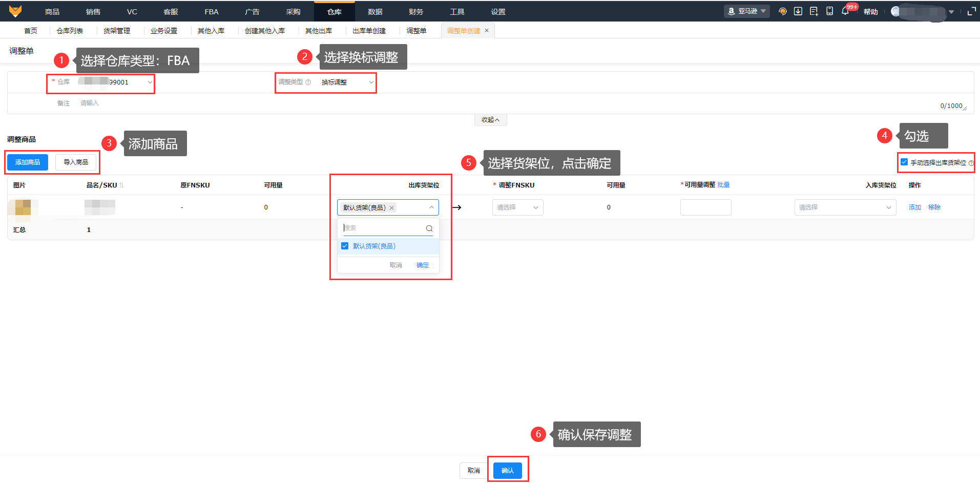980x485 pixels.
Task: Click the user avatar in top bar
Action: tap(895, 11)
